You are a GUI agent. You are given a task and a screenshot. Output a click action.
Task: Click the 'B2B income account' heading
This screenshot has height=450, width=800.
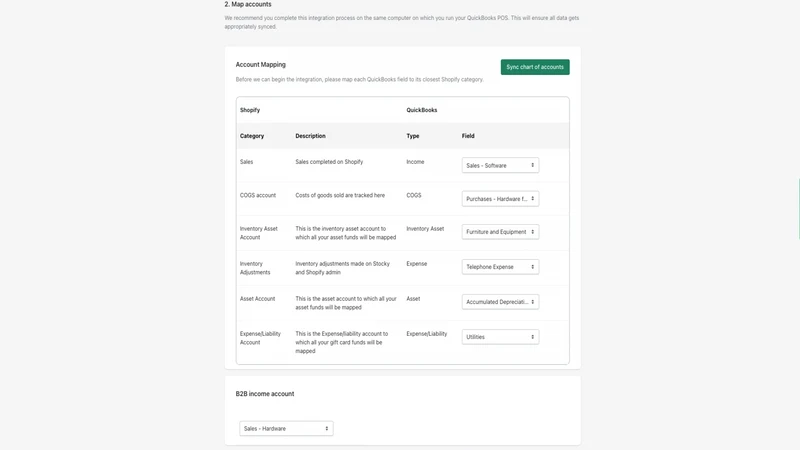click(x=265, y=394)
